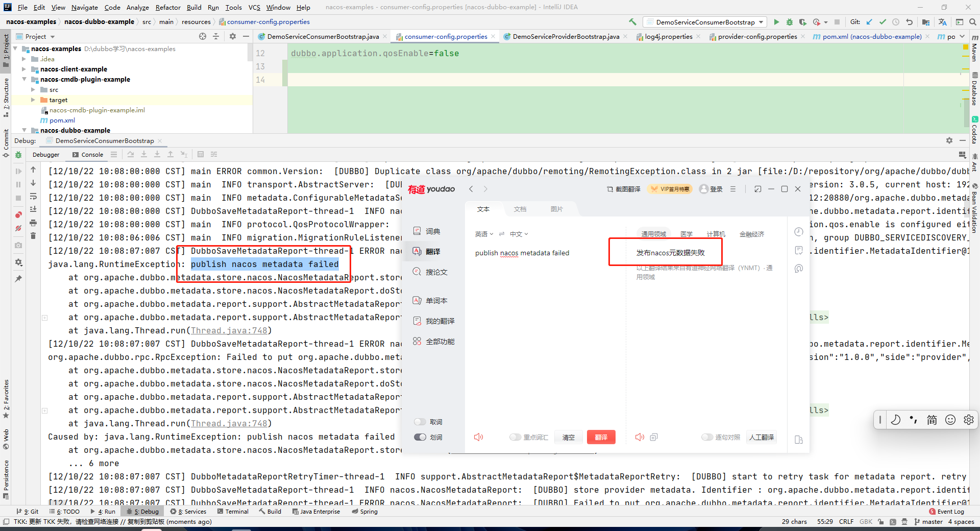Open Search Everywhere magnifier icon
Image resolution: width=980 pixels, height=531 pixels.
click(x=973, y=22)
